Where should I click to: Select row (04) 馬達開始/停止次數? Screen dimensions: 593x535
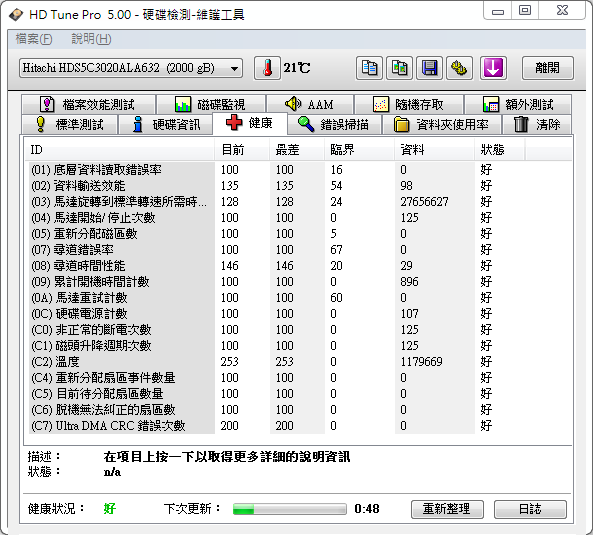pyautogui.click(x=299, y=218)
